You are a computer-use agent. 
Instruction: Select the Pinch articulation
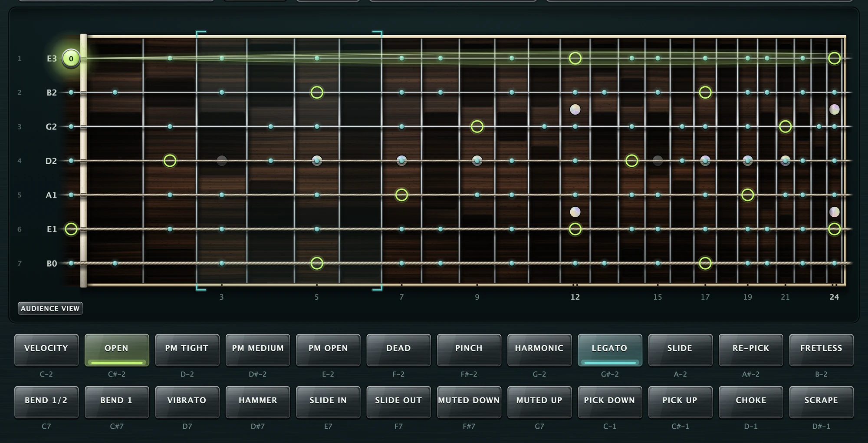point(469,350)
